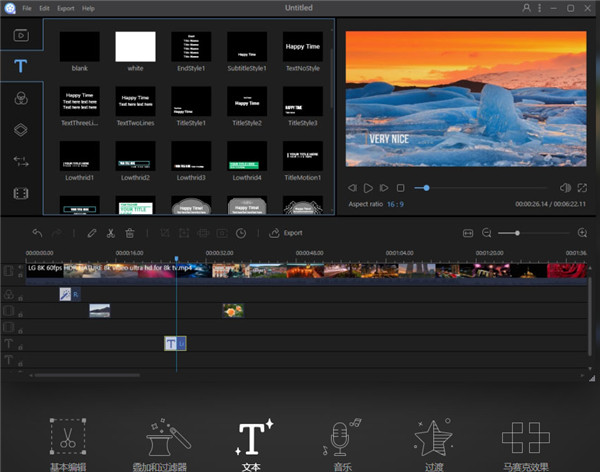Open the File menu
This screenshot has height=472, width=600.
[x=26, y=8]
